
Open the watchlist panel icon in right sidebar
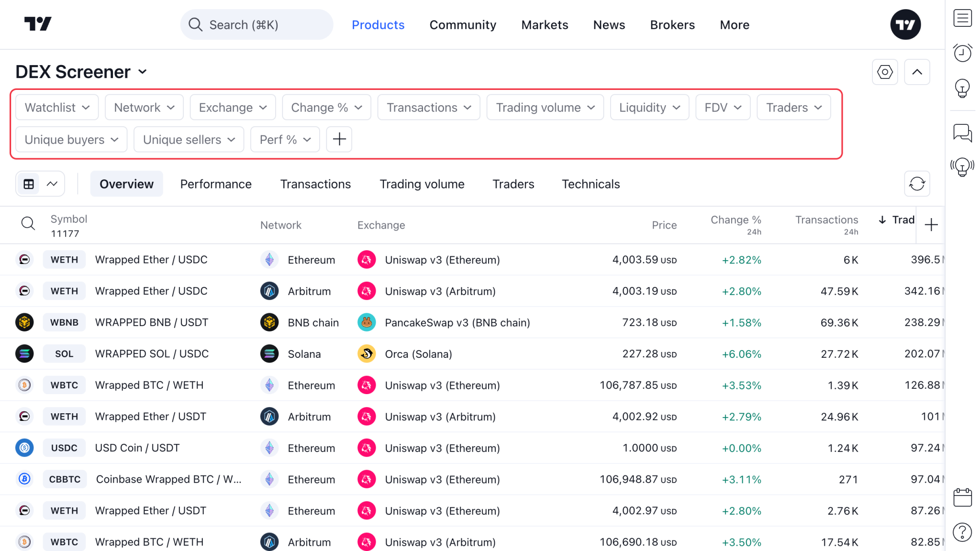(962, 18)
